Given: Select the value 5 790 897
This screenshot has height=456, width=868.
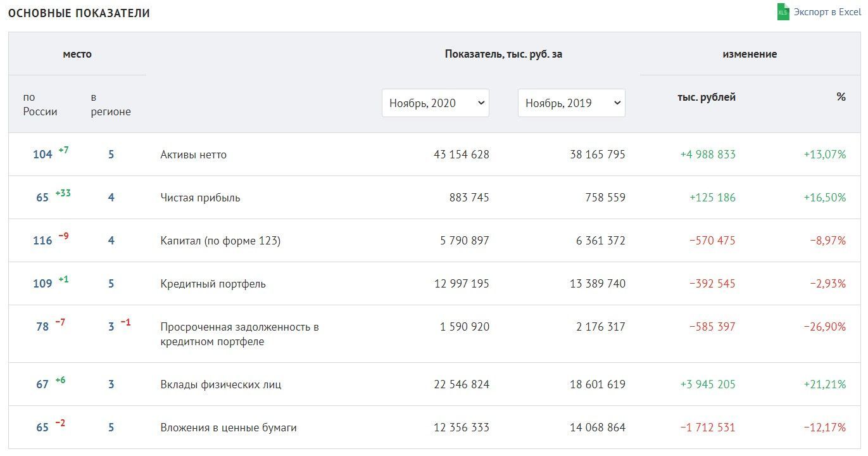Looking at the screenshot, I should [465, 241].
